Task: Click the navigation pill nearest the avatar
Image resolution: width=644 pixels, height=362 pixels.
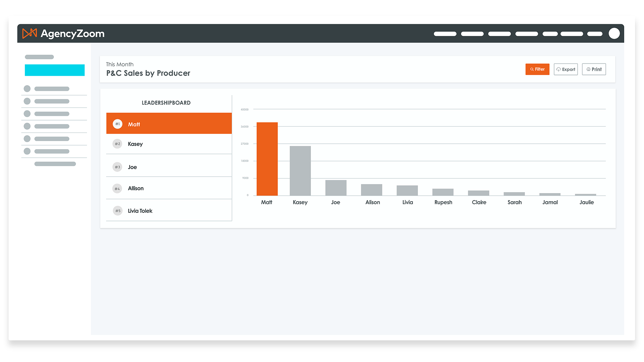Action: (x=595, y=34)
